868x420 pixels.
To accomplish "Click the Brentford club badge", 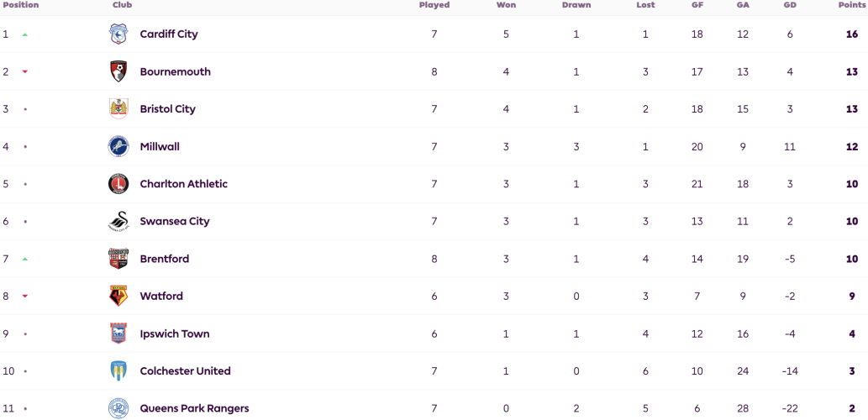I will point(118,259).
